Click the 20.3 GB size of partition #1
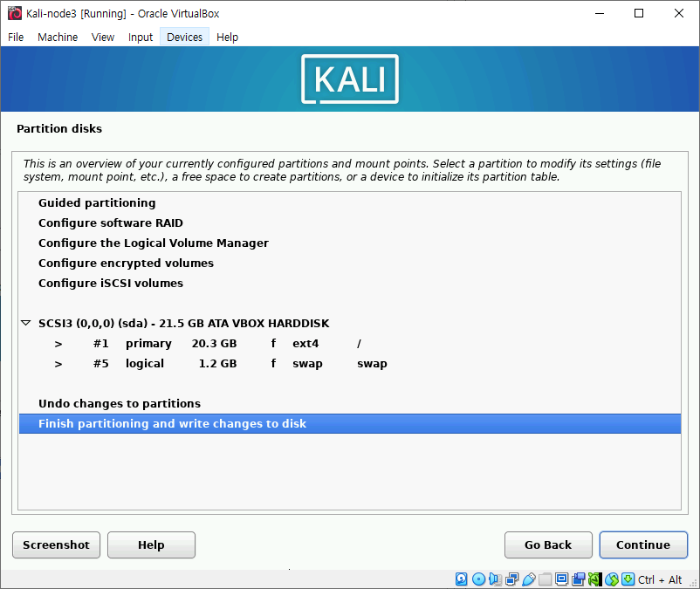 pyautogui.click(x=215, y=343)
